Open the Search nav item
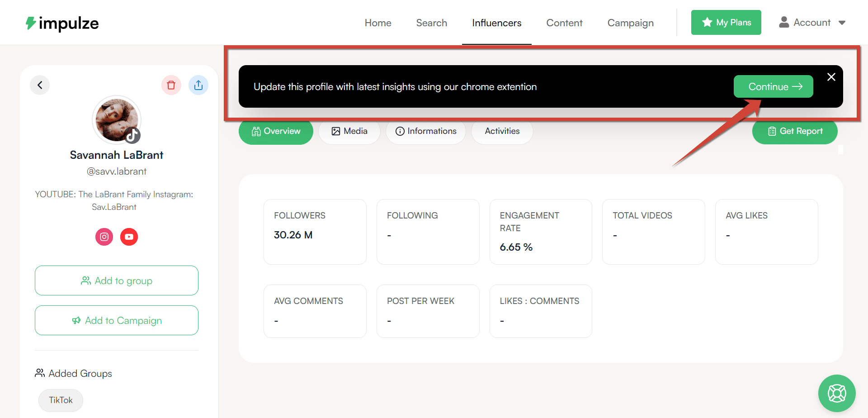Image resolution: width=868 pixels, height=418 pixels. click(x=432, y=23)
